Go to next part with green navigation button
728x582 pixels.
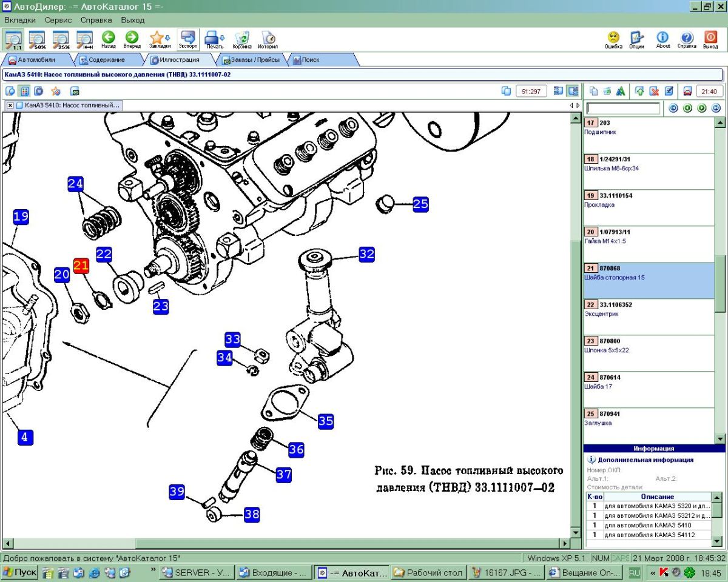(x=702, y=108)
